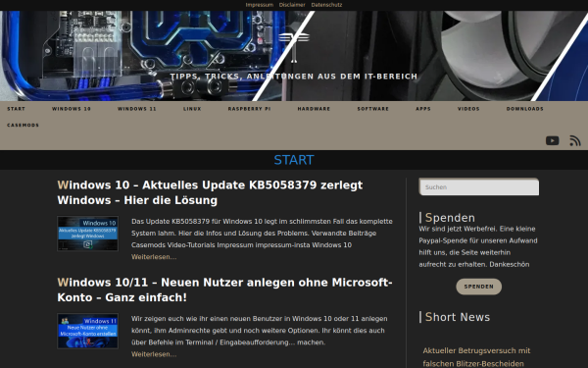This screenshot has width=588, height=368.
Task: Open Impressum link in top bar
Action: pyautogui.click(x=259, y=5)
